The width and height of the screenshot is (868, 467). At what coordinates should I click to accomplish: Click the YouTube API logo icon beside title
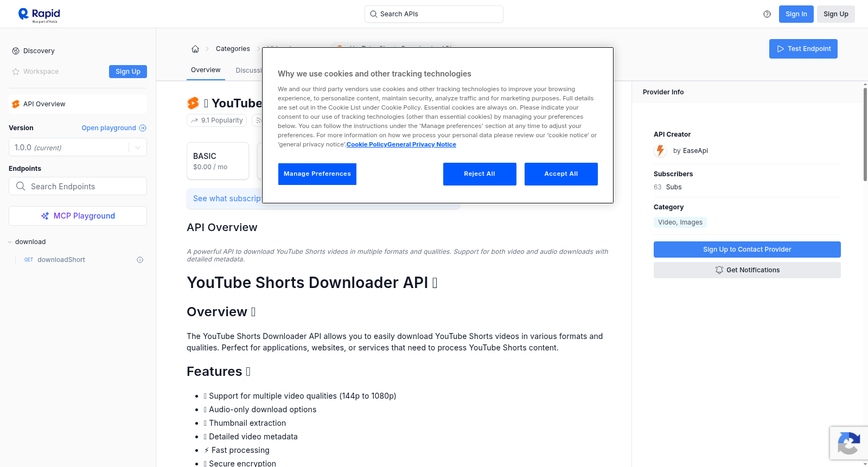pos(193,103)
